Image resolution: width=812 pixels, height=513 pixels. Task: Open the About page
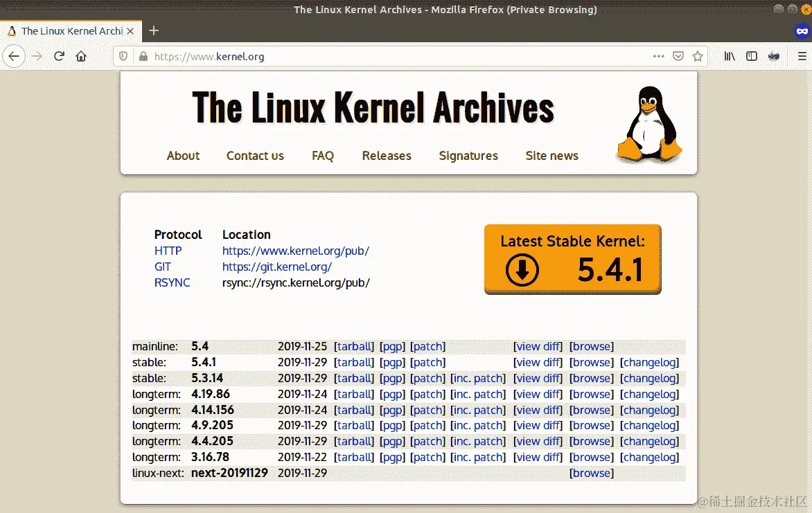click(x=184, y=156)
